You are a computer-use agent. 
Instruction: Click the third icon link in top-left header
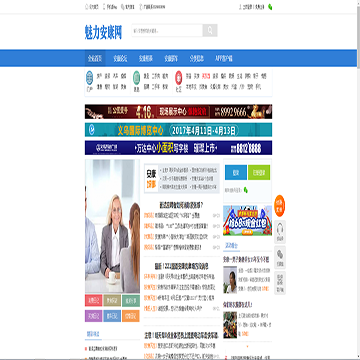tap(128, 7)
